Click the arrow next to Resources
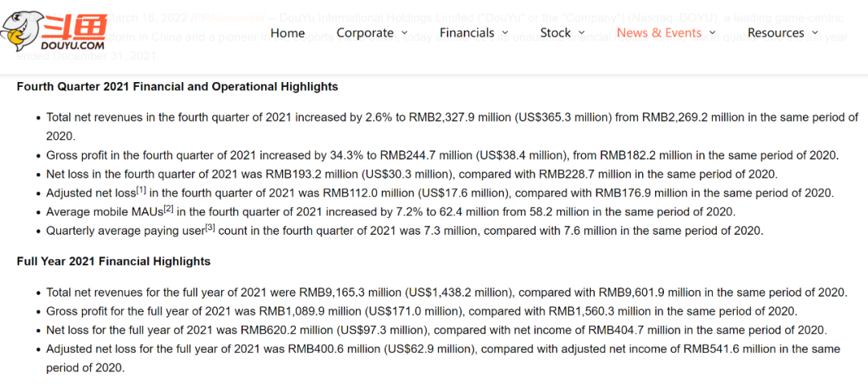The width and height of the screenshot is (868, 386). (814, 33)
